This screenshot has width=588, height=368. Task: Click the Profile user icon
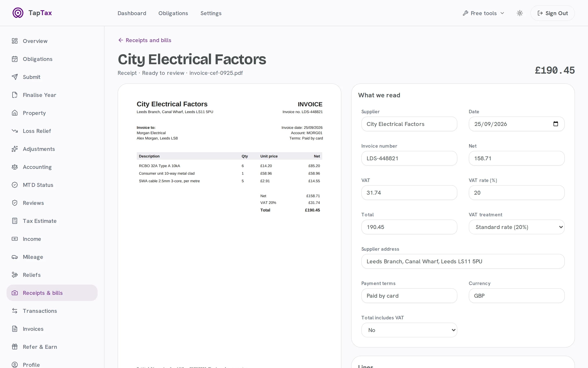point(15,365)
